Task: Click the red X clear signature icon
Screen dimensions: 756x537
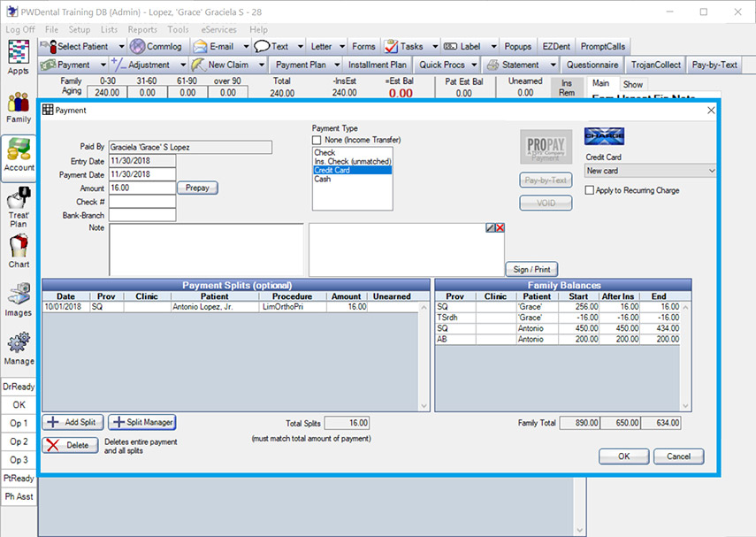Action: tap(500, 227)
